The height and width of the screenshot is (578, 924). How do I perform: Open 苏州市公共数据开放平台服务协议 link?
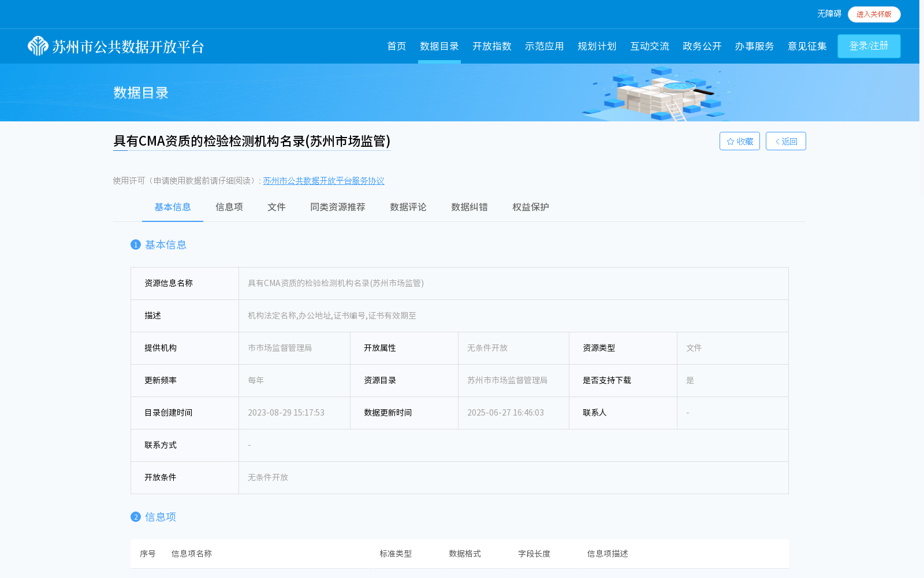pos(323,181)
